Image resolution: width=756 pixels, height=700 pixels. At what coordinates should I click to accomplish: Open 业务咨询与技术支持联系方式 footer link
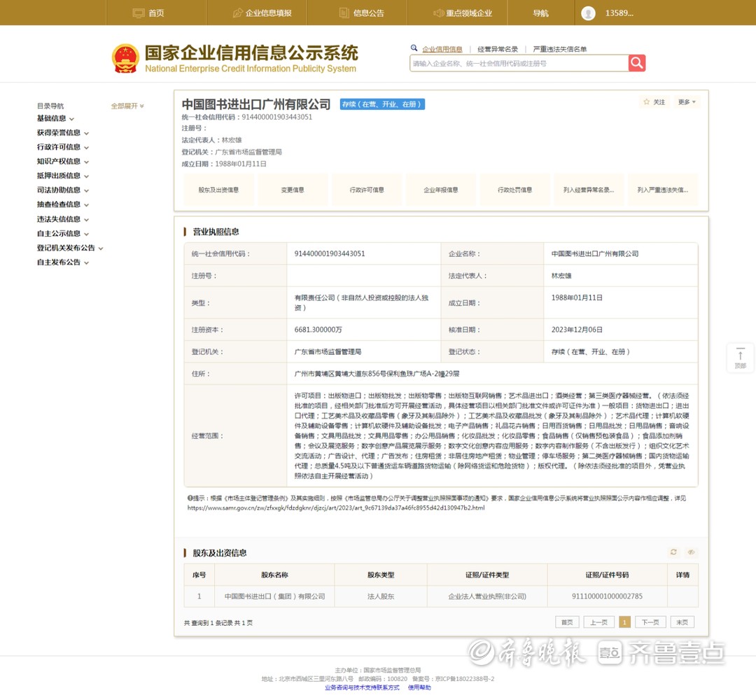[362, 687]
